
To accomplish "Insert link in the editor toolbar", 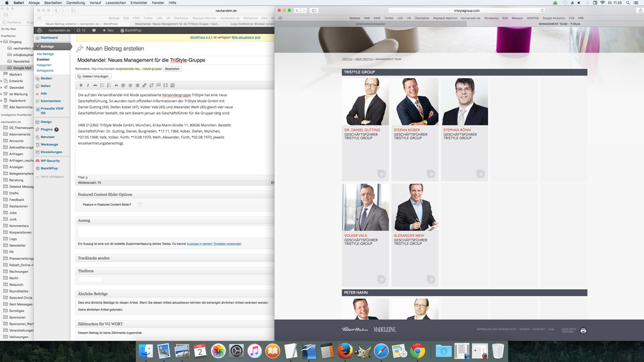I will (144, 85).
